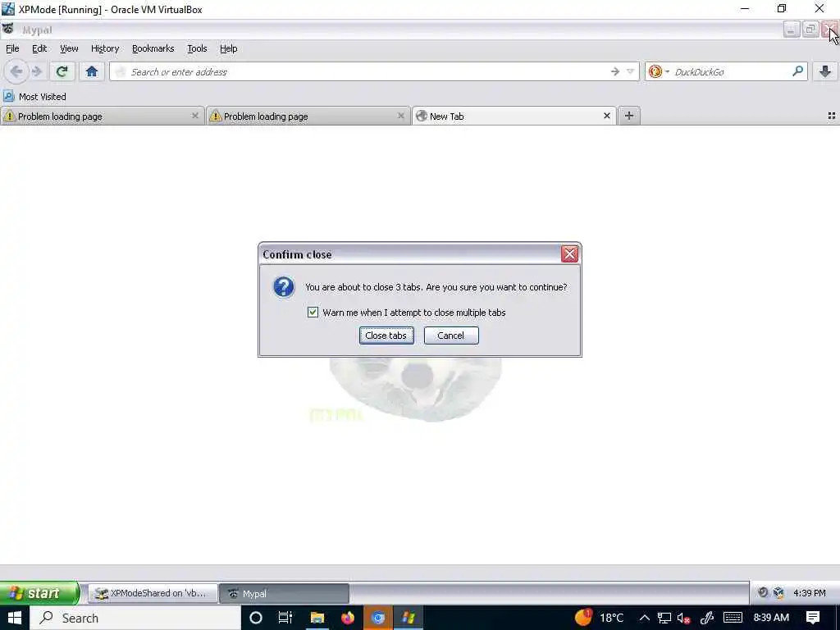
Task: Open the File menu
Action: click(12, 48)
